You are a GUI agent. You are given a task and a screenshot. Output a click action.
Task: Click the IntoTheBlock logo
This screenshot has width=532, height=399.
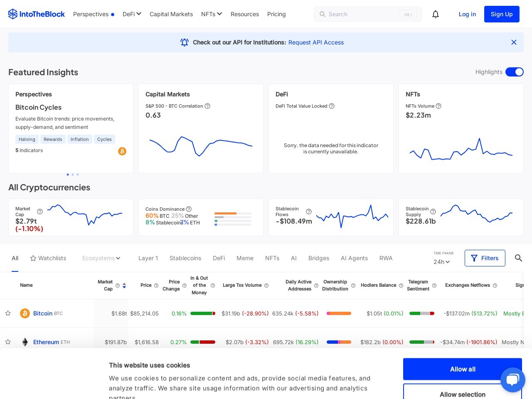(37, 14)
